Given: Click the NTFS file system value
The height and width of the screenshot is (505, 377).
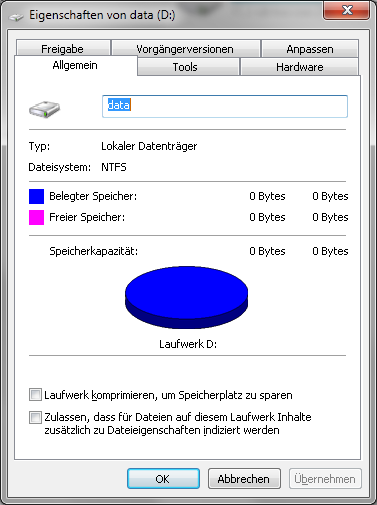Looking at the screenshot, I should (114, 167).
